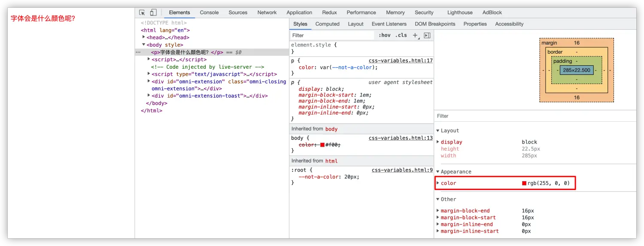This screenshot has width=644, height=246.
Task: Click the live-server injected comment line
Action: click(207, 67)
